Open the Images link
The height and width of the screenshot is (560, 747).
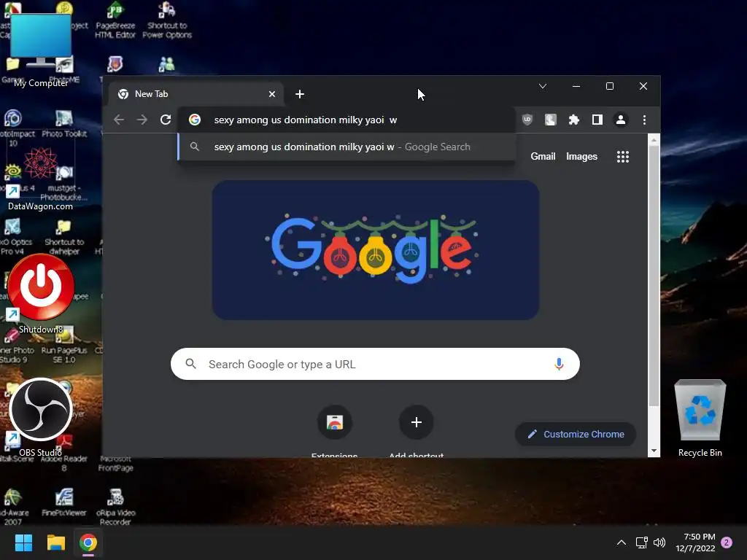[581, 156]
